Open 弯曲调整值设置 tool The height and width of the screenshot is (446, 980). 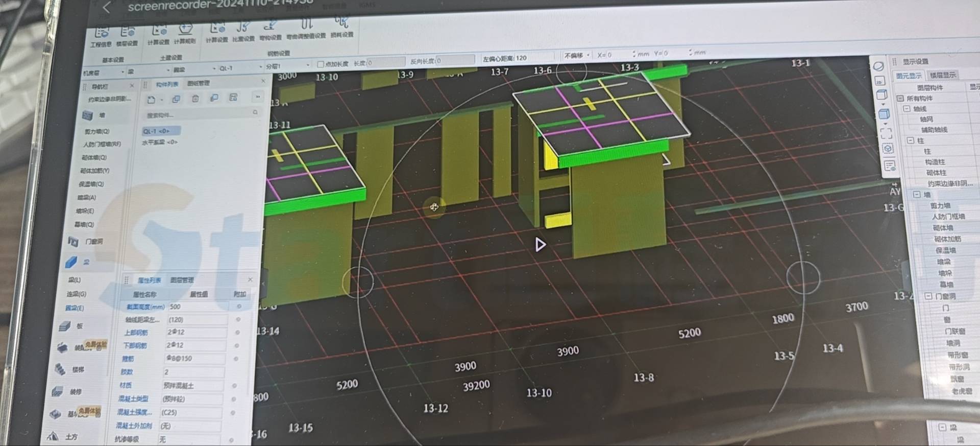tap(306, 29)
